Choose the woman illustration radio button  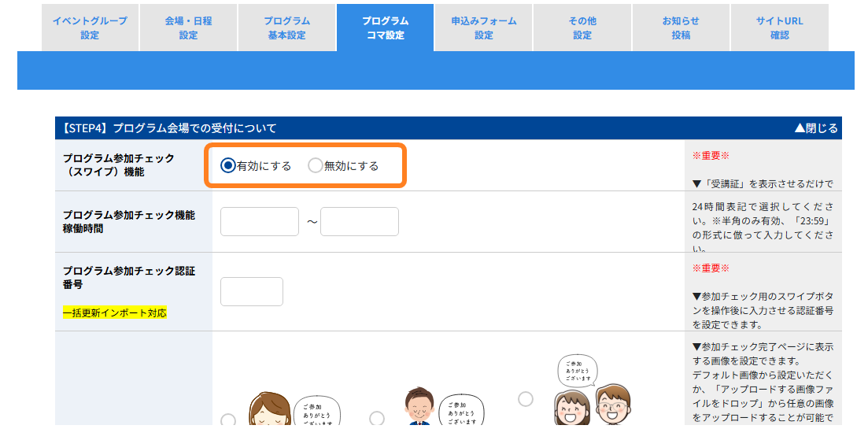coord(228,420)
